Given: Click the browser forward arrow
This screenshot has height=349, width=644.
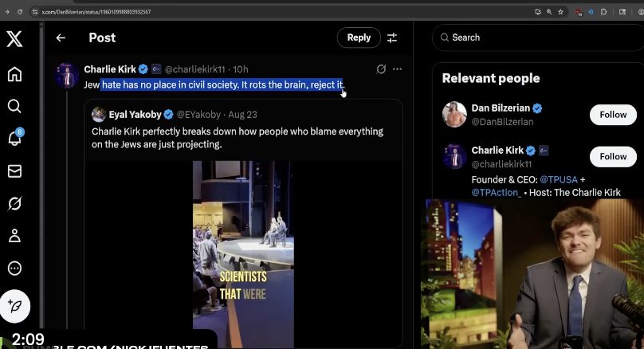Looking at the screenshot, I should [x=6, y=12].
